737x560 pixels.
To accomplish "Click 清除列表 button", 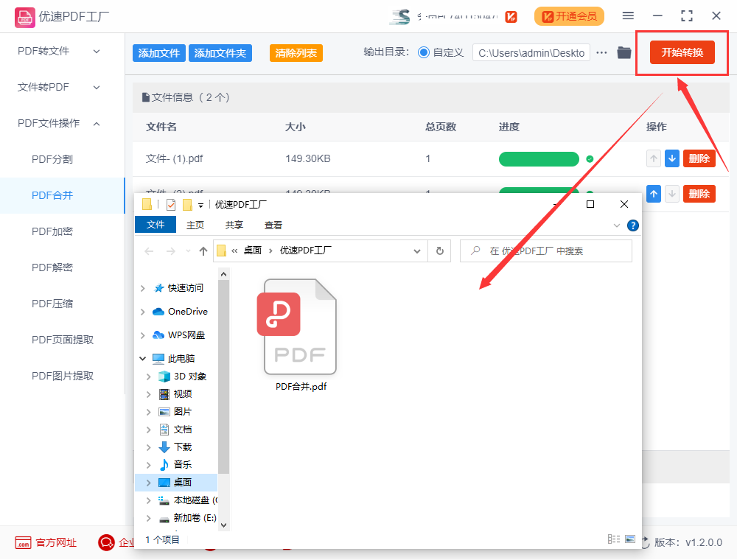I will 296,53.
